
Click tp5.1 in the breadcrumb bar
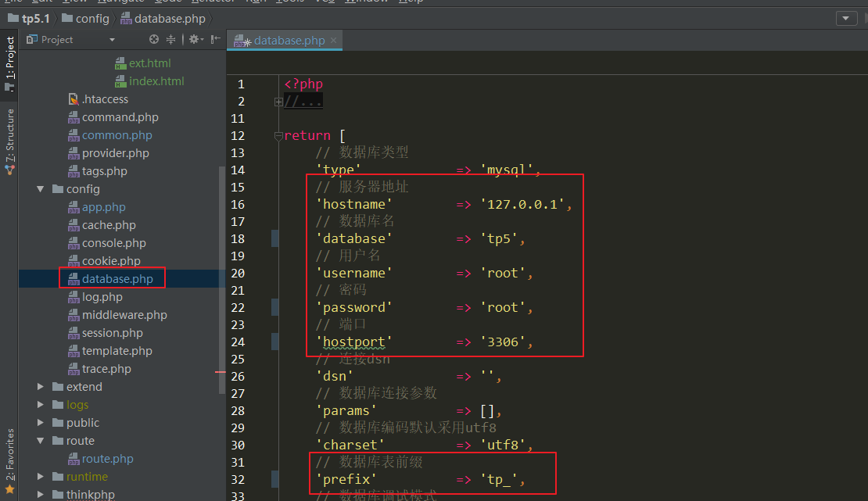click(x=30, y=19)
